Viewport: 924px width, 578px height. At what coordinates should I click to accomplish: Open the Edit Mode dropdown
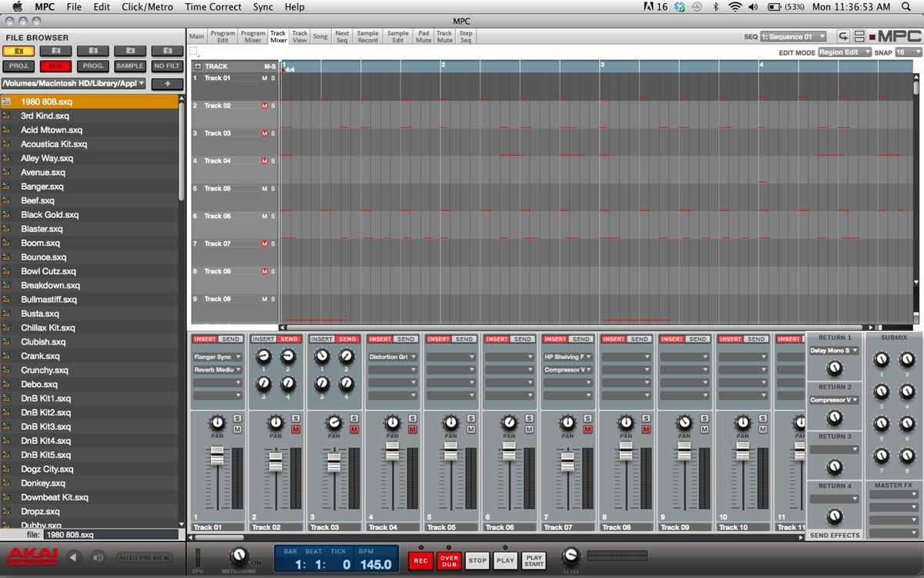(844, 52)
